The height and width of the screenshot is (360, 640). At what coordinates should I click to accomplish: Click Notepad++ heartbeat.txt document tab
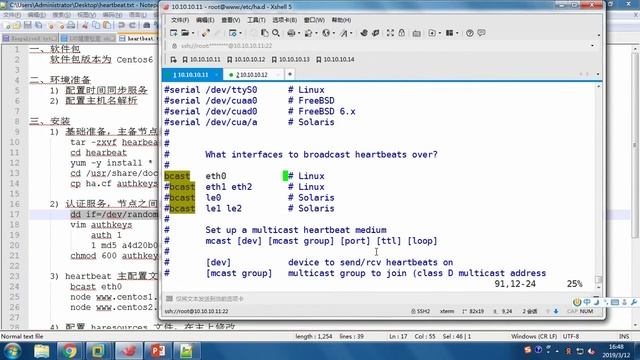pyautogui.click(x=138, y=38)
